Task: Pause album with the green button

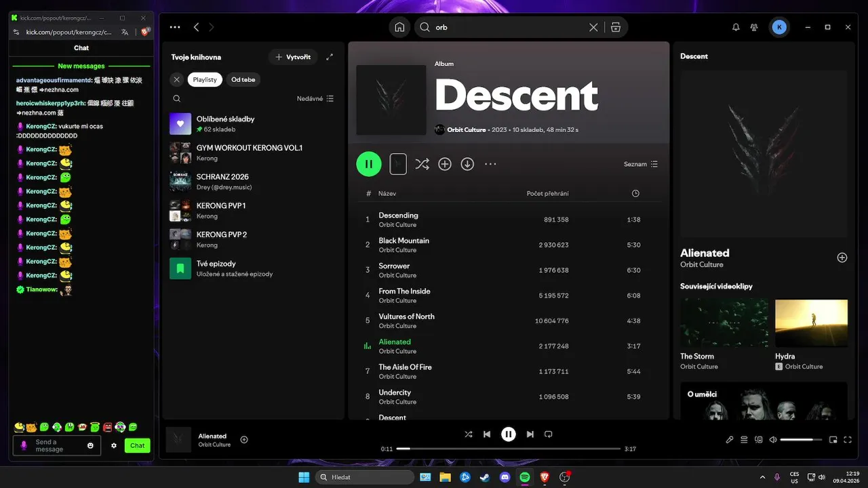Action: (369, 164)
